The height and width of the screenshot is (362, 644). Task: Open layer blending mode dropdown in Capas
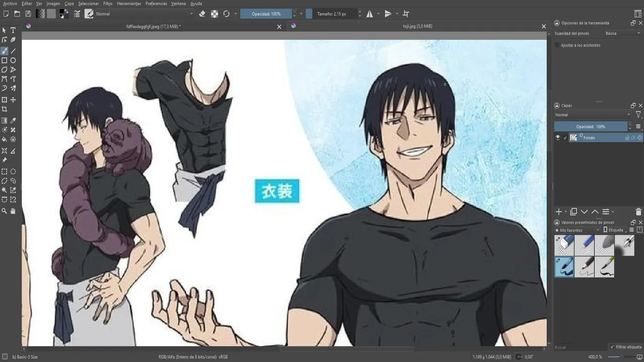pyautogui.click(x=592, y=115)
